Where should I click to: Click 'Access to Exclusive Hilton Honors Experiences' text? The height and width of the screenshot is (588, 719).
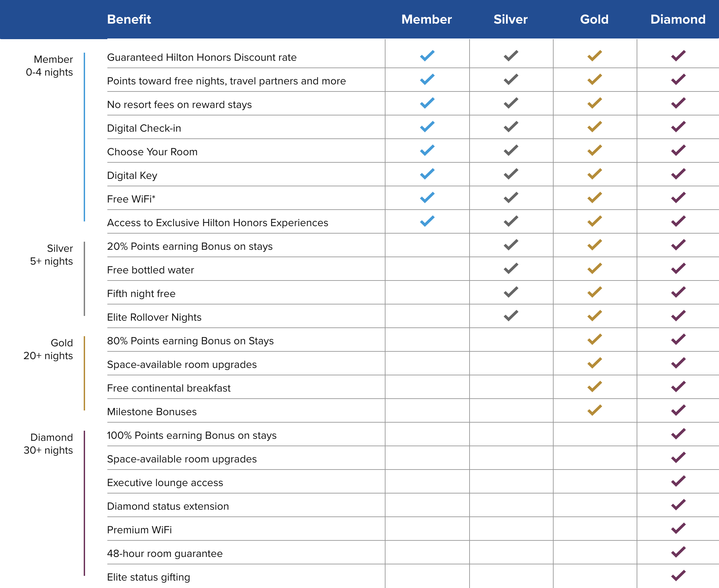point(218,223)
